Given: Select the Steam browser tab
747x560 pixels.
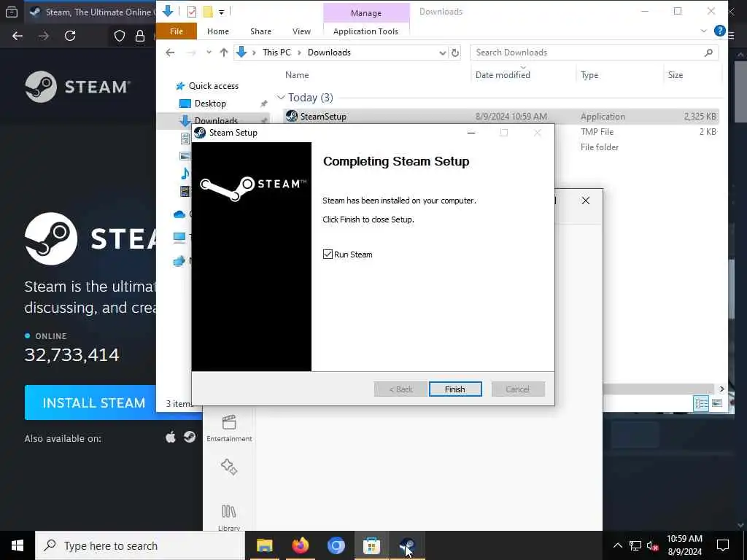Looking at the screenshot, I should click(90, 12).
